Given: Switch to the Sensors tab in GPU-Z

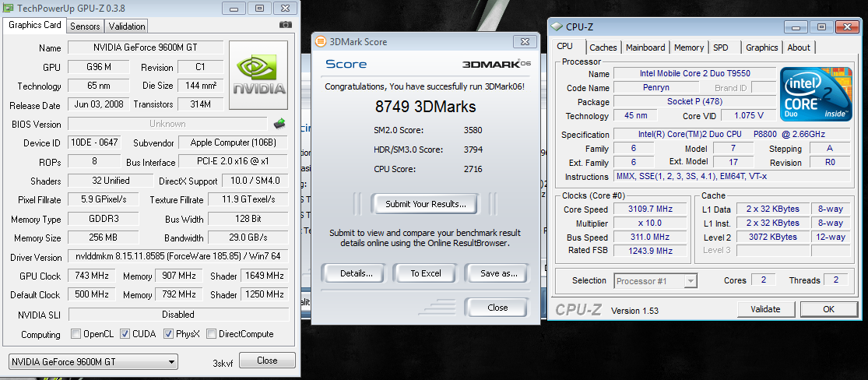Looking at the screenshot, I should tap(86, 26).
